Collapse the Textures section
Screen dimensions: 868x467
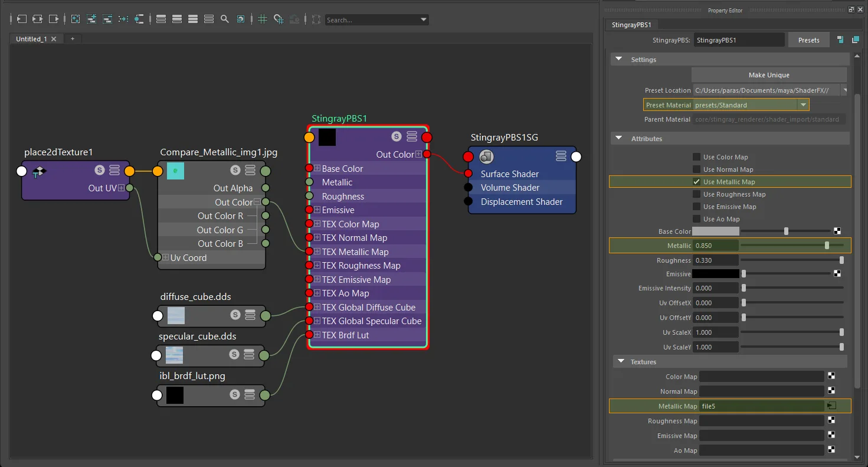621,361
